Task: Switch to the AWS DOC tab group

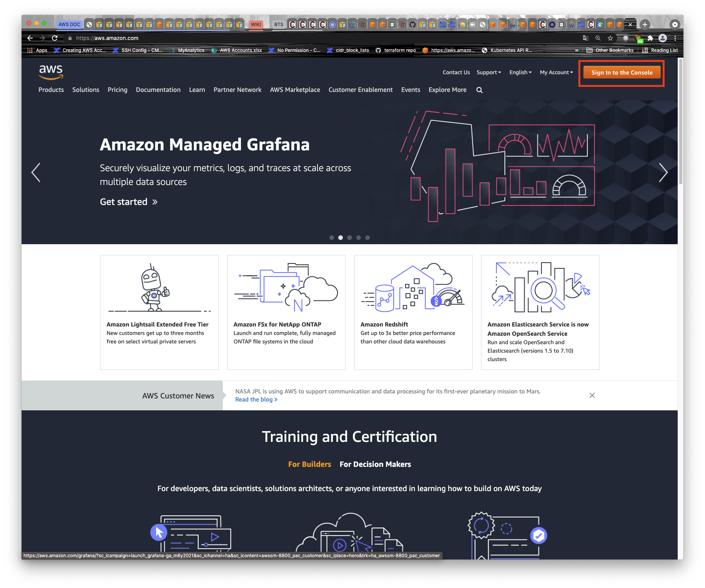Action: 69,25
